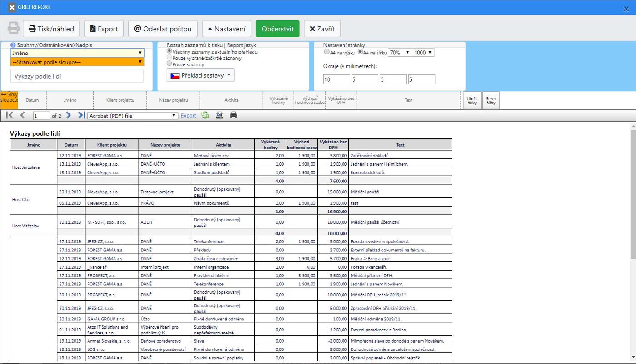Open the Jméno summary grouping dropdown
Image resolution: width=636 pixels, height=364 pixels.
pyautogui.click(x=77, y=53)
